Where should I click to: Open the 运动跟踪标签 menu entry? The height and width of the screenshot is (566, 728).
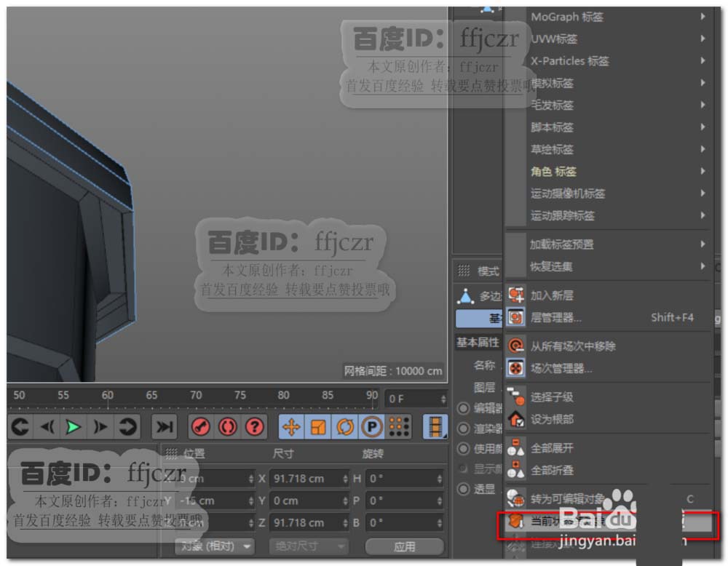608,216
